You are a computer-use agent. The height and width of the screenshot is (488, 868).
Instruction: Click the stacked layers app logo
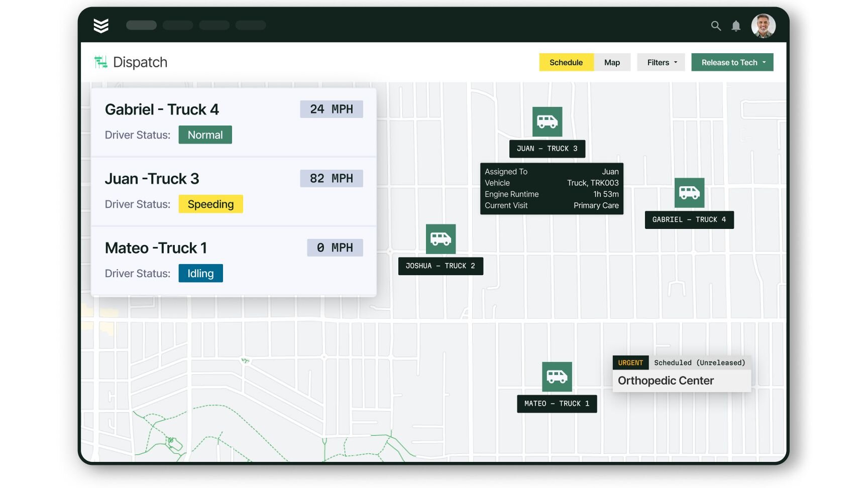(x=101, y=25)
